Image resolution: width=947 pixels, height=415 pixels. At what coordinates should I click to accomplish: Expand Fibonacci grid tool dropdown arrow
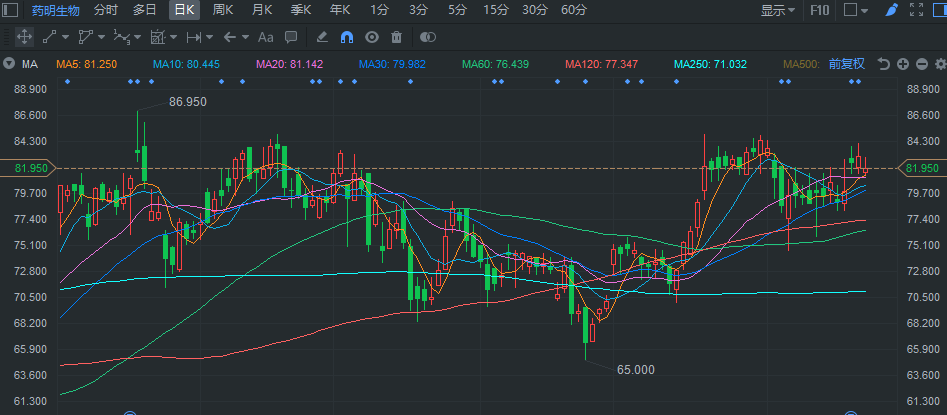click(173, 37)
